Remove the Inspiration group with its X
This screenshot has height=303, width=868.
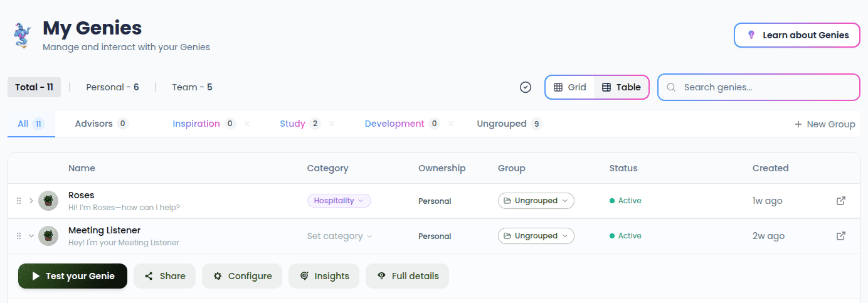tap(247, 124)
